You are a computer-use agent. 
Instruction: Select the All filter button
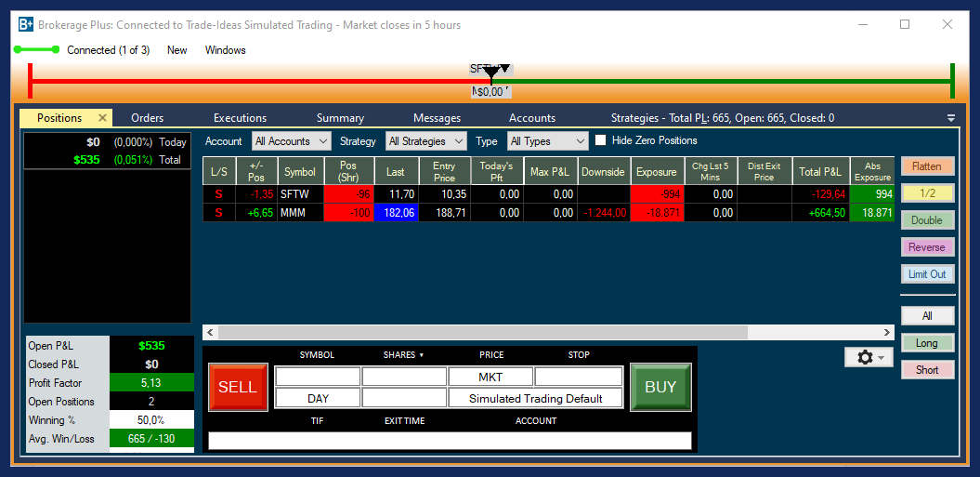[x=927, y=316]
